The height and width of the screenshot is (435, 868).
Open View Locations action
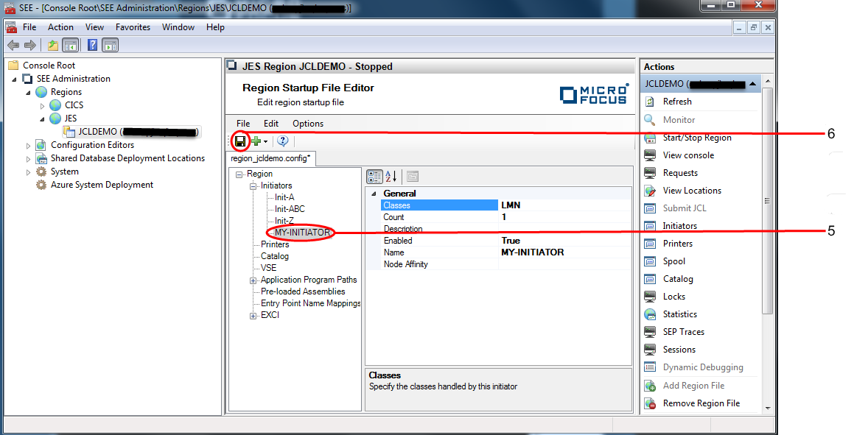click(x=692, y=191)
